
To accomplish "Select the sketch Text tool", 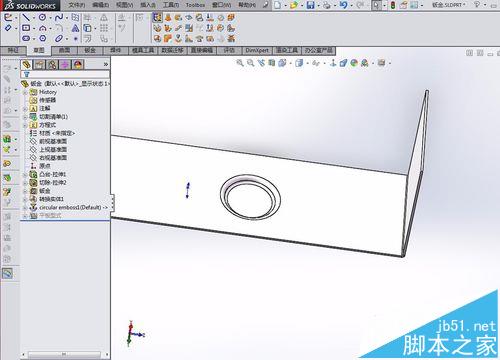I will point(76,28).
